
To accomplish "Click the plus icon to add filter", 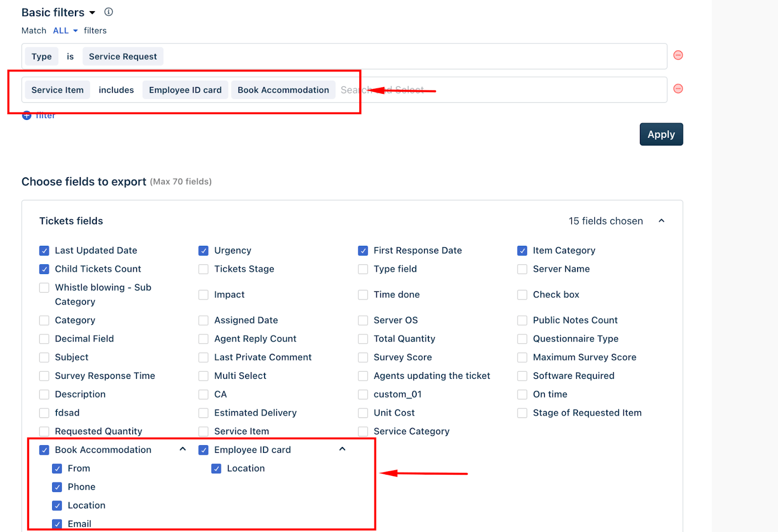I will point(27,116).
